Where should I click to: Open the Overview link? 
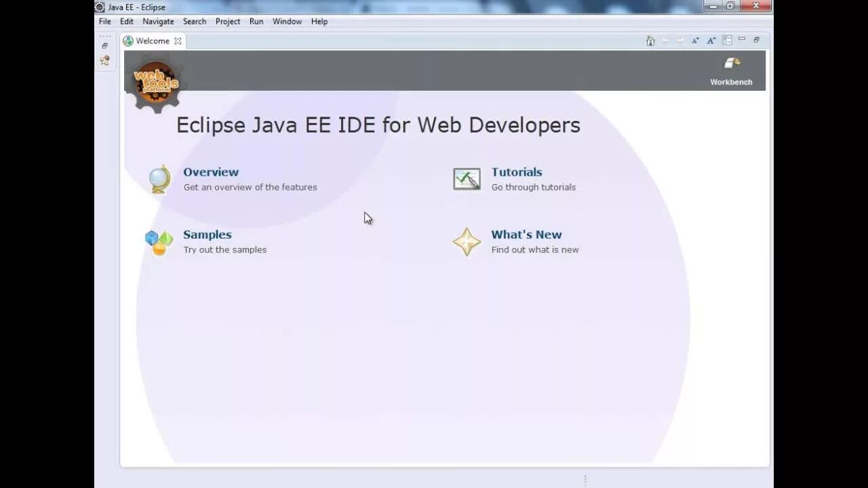coord(211,172)
